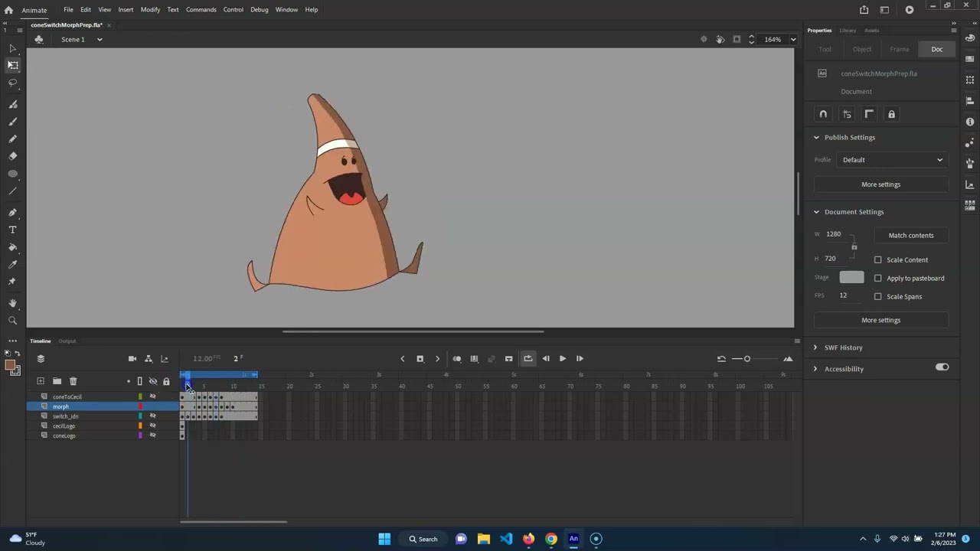The image size is (980, 551).
Task: Click the Insert Keyframe icon
Action: (420, 358)
